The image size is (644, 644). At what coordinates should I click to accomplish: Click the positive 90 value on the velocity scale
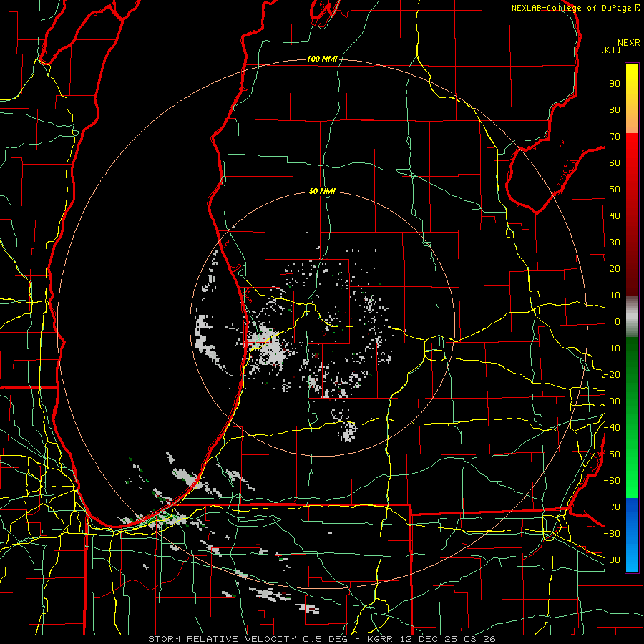click(x=615, y=84)
